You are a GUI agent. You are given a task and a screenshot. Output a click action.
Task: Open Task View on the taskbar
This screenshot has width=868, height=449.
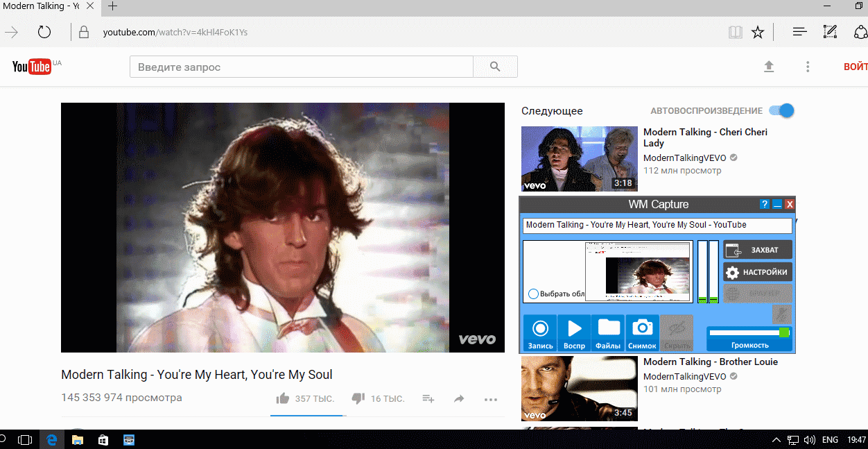(x=25, y=439)
